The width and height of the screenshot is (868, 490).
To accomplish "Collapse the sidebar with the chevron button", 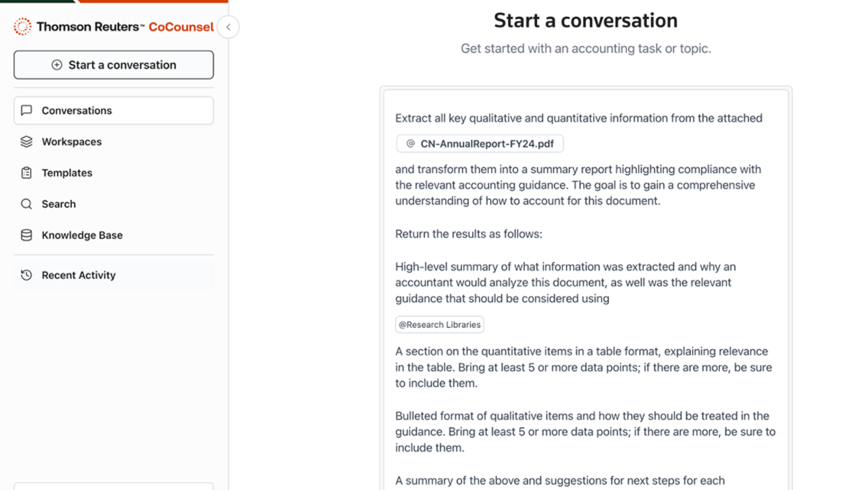I will pyautogui.click(x=229, y=27).
